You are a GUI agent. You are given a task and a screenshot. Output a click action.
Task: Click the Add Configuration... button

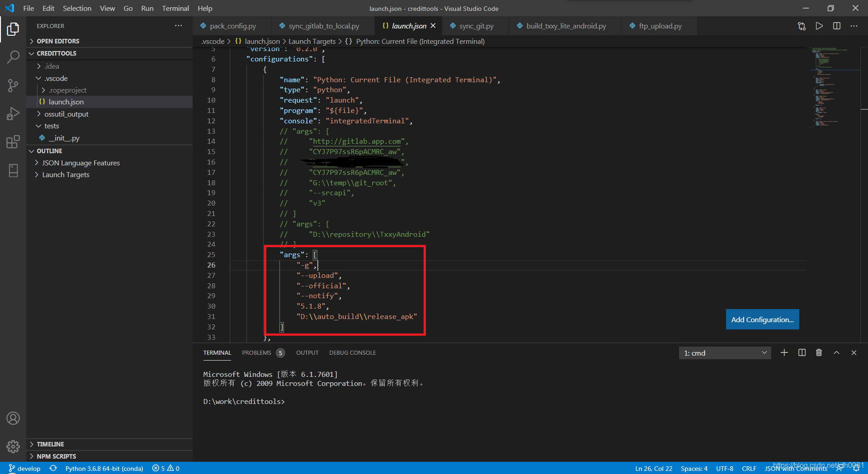[x=762, y=319]
